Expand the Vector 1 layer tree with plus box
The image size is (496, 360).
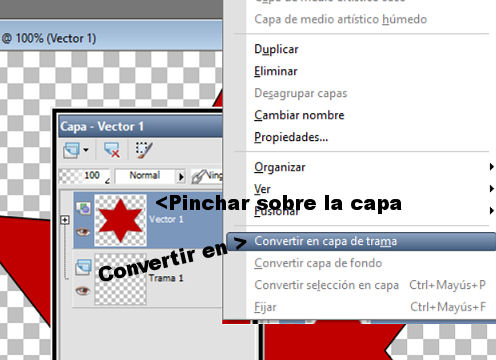pos(65,220)
